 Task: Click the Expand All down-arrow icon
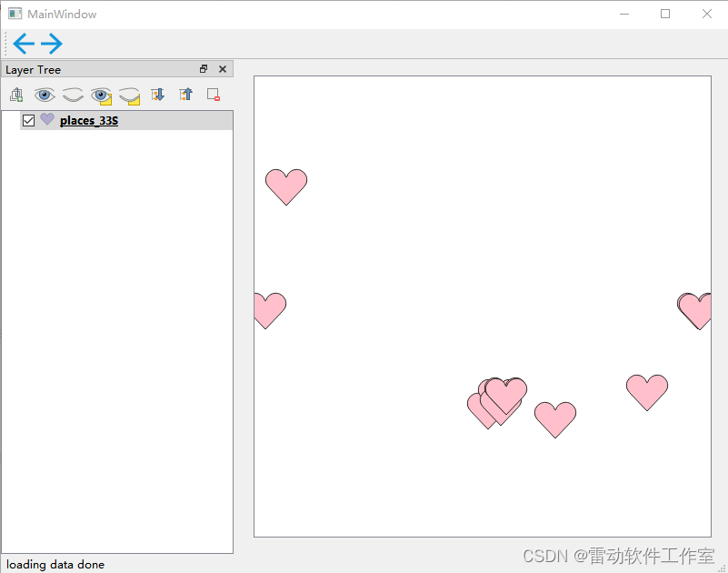158,95
